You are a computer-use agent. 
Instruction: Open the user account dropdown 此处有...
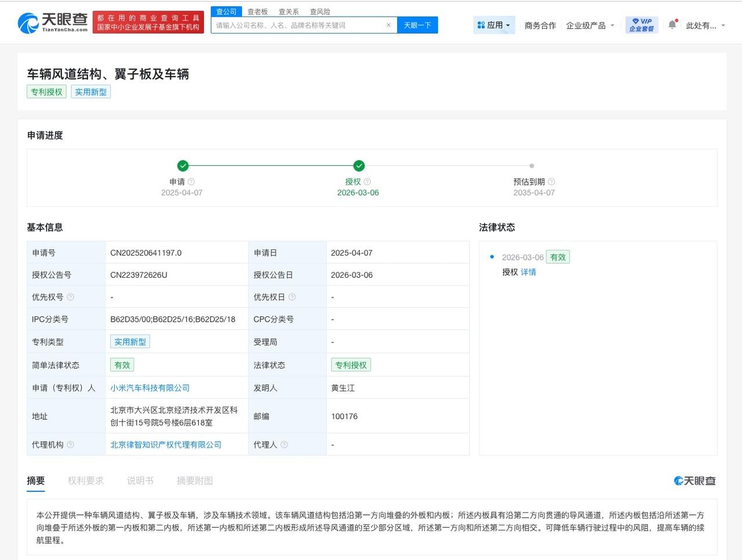(705, 26)
